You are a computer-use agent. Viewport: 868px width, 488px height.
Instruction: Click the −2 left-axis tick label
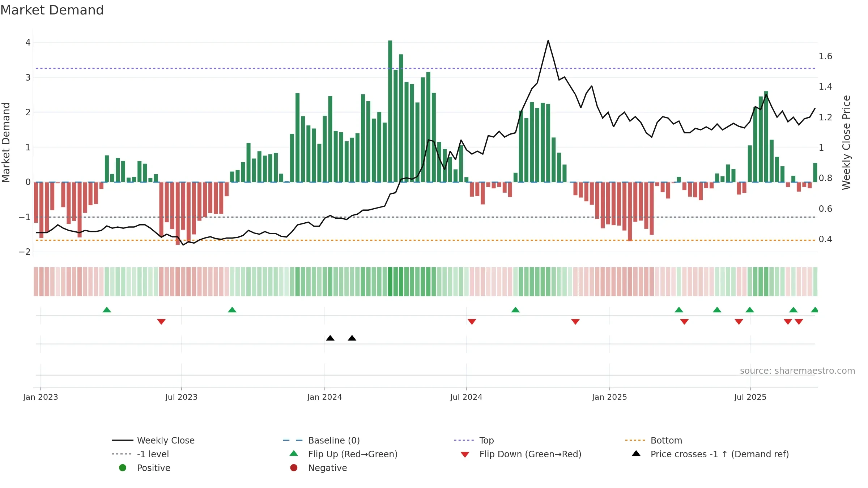tap(25, 252)
